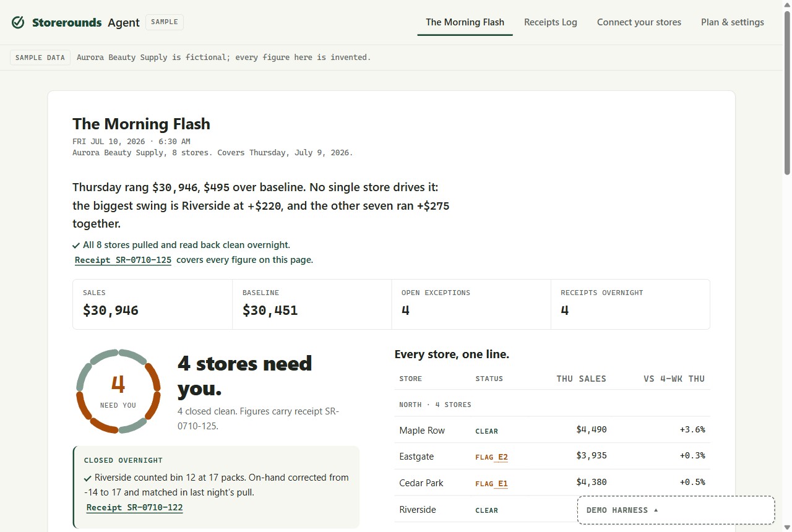792x532 pixels.
Task: Click the checkmark in Closed Overnight note
Action: point(88,478)
